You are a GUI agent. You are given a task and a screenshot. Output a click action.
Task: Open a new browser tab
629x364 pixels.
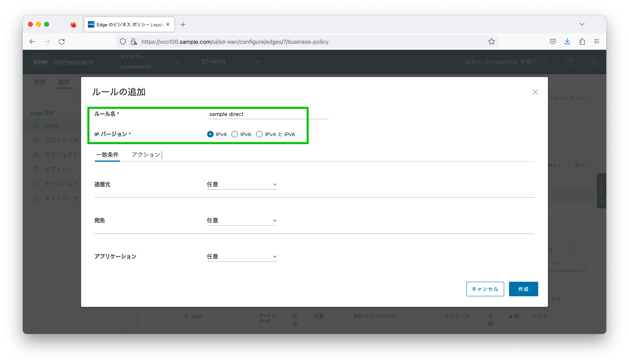[183, 25]
